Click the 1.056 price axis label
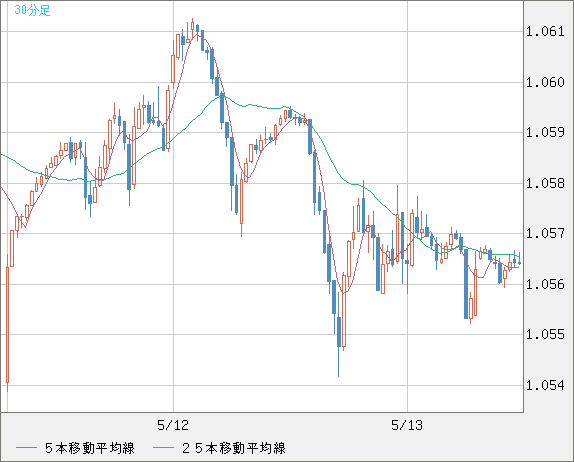This screenshot has width=574, height=462. pos(545,284)
